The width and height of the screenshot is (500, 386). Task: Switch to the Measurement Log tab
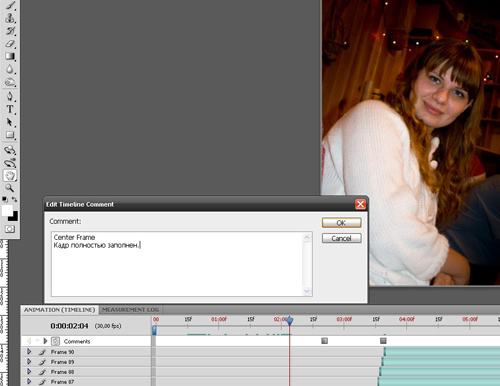click(x=130, y=310)
